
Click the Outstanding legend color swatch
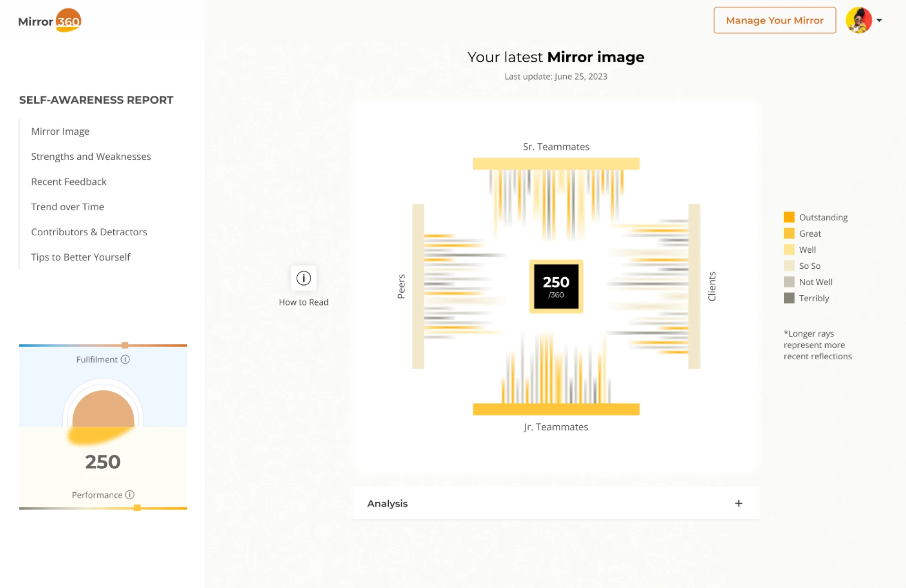pos(789,217)
